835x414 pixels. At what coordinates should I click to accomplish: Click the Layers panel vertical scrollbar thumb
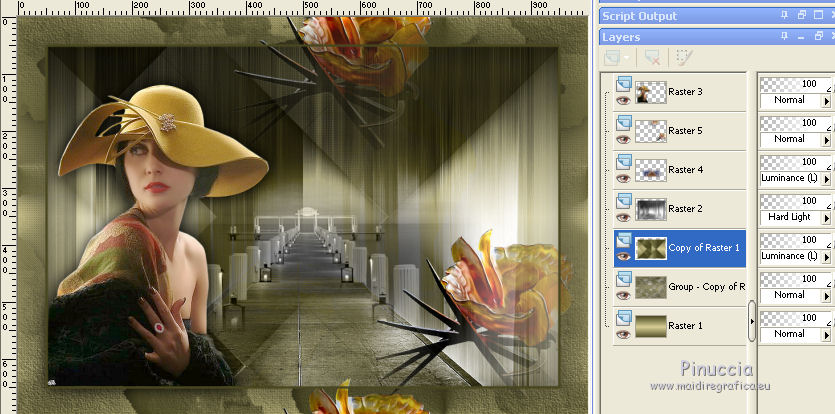click(751, 321)
